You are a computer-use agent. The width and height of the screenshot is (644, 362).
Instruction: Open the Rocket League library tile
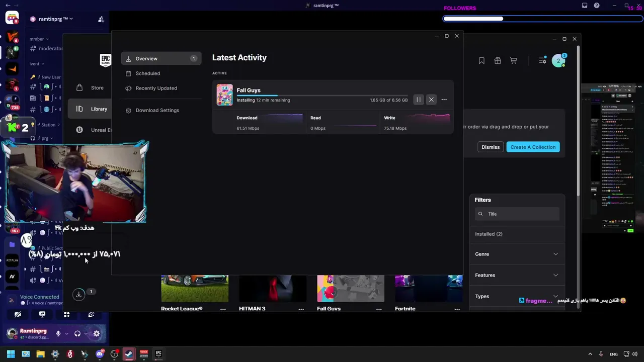195,289
